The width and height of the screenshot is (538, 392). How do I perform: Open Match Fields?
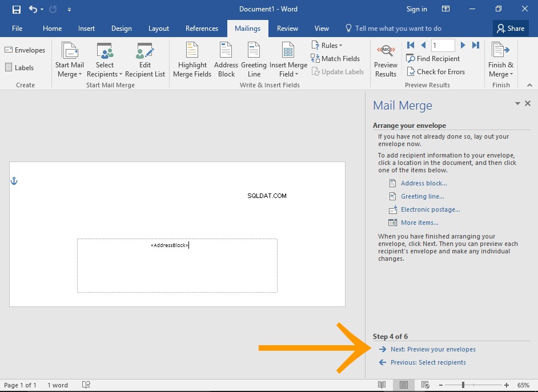pos(335,59)
